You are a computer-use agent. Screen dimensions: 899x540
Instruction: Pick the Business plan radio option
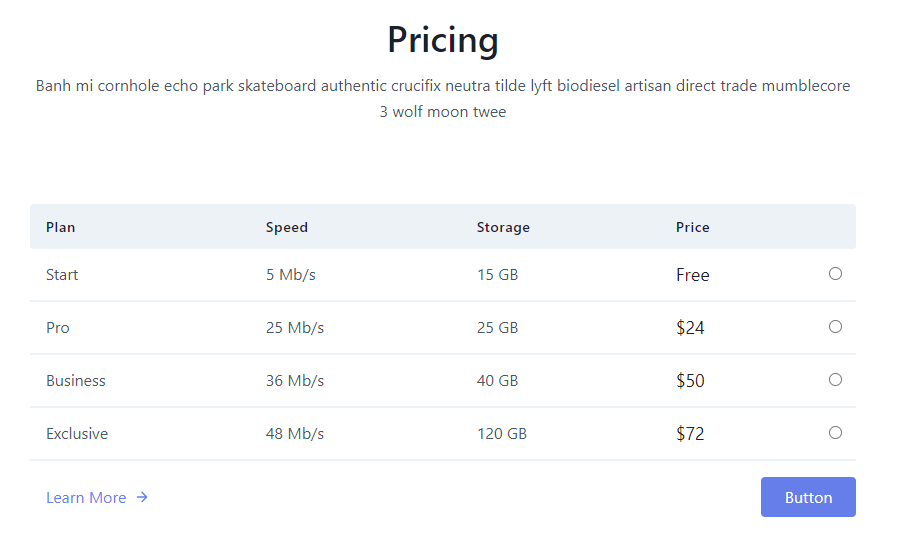(x=835, y=380)
